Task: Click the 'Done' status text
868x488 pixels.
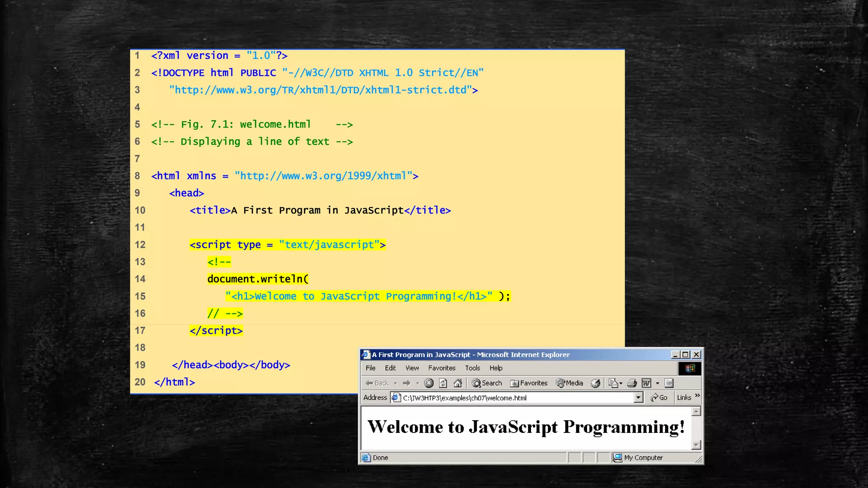Action: tap(381, 457)
